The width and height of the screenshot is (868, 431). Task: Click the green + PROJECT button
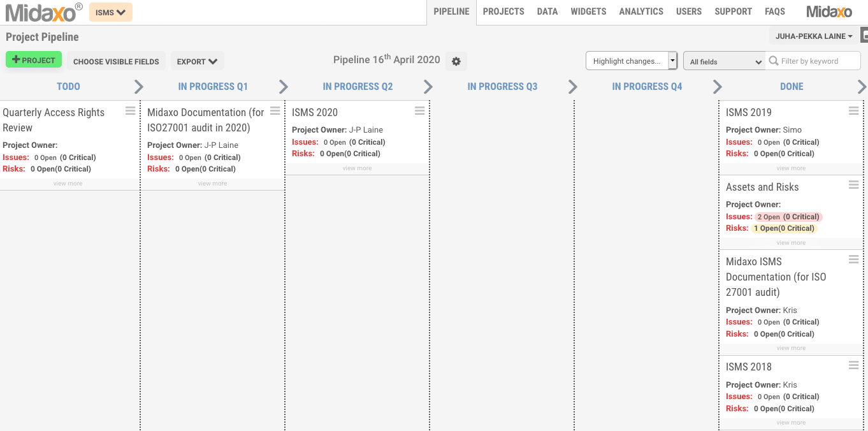click(34, 60)
